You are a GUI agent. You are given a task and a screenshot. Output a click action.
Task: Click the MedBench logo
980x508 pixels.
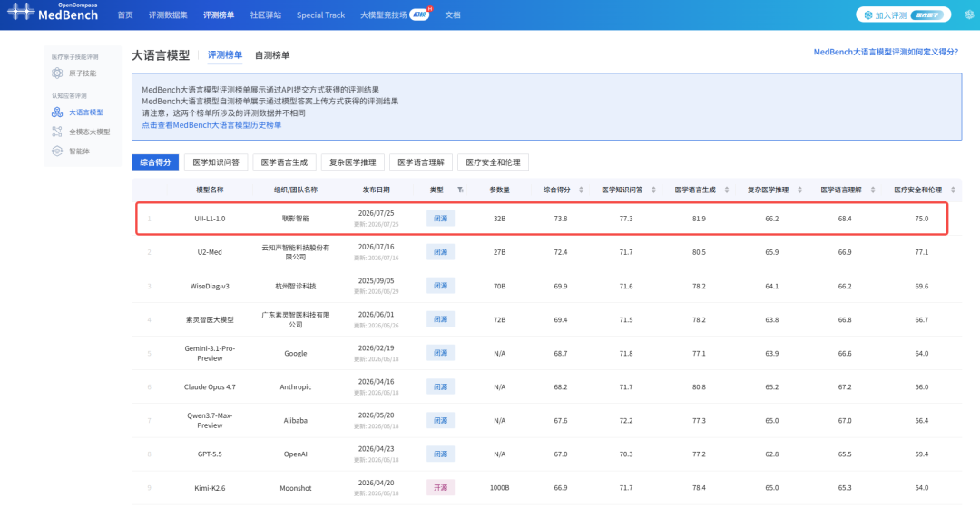(53, 13)
